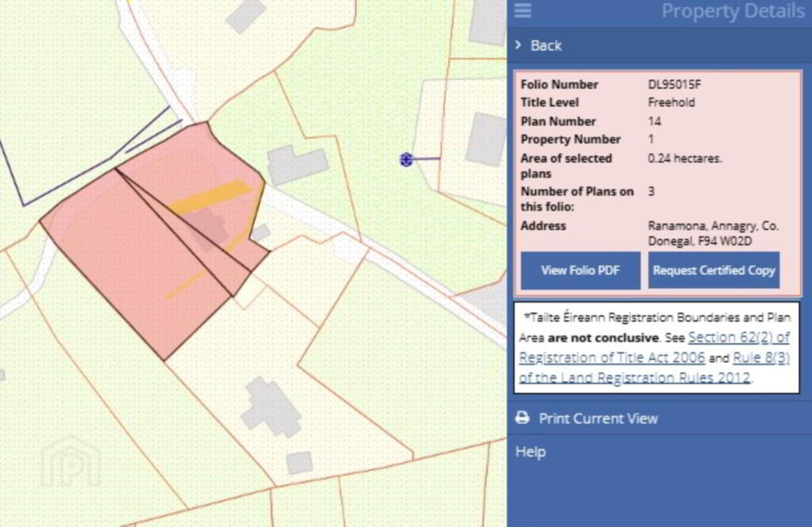Open Section 62(2) Registration of Title Act link

(654, 347)
